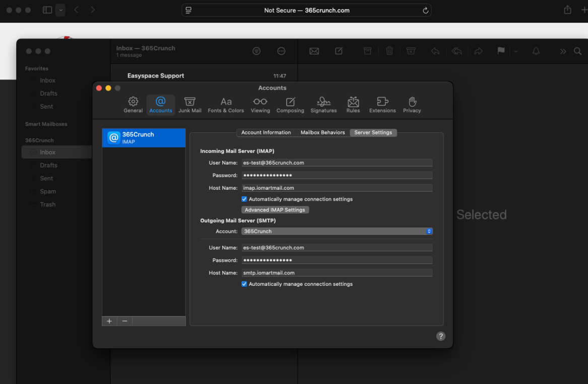The width and height of the screenshot is (588, 384).
Task: Click the help question mark button
Action: 441,336
